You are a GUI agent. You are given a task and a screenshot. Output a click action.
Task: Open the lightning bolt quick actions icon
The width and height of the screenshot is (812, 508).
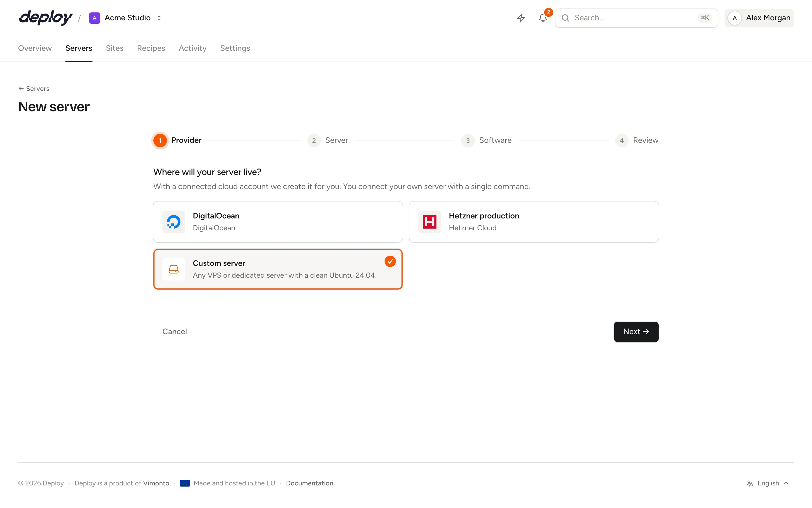[x=521, y=18]
